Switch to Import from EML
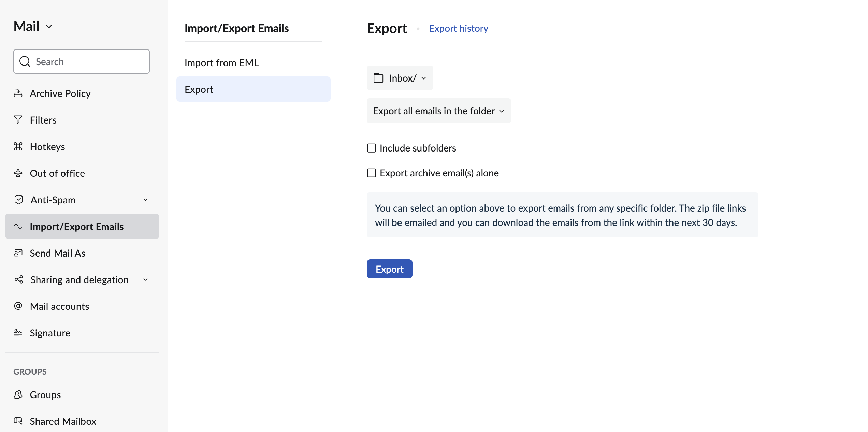This screenshot has height=432, width=868. point(221,62)
